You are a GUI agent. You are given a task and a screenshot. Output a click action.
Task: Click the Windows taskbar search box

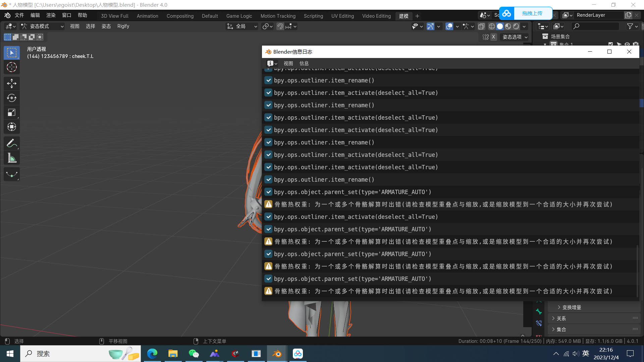(x=80, y=354)
